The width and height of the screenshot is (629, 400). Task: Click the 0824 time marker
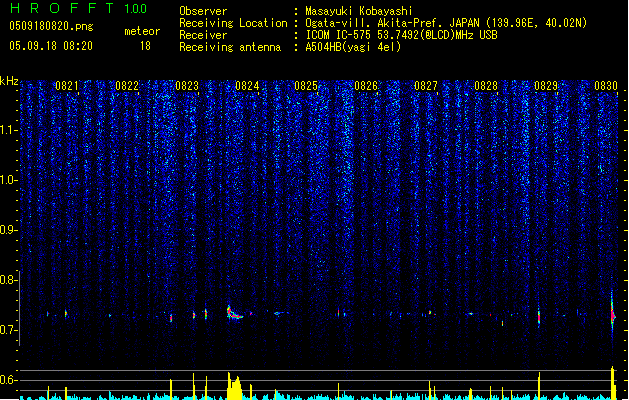tap(247, 86)
